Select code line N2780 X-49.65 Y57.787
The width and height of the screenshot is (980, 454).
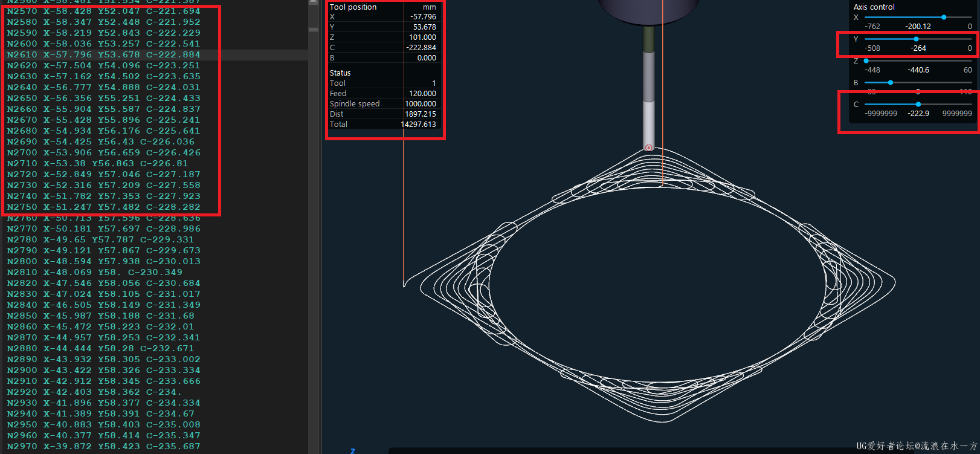pyautogui.click(x=100, y=239)
